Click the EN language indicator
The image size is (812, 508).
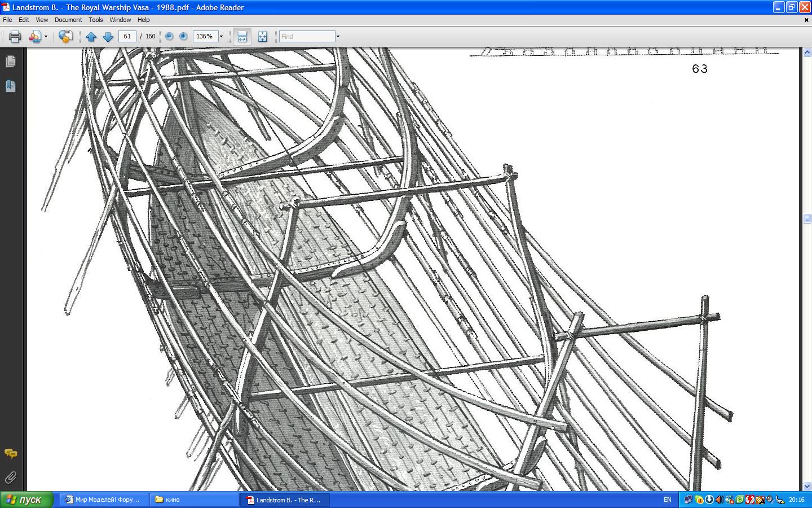click(x=667, y=500)
